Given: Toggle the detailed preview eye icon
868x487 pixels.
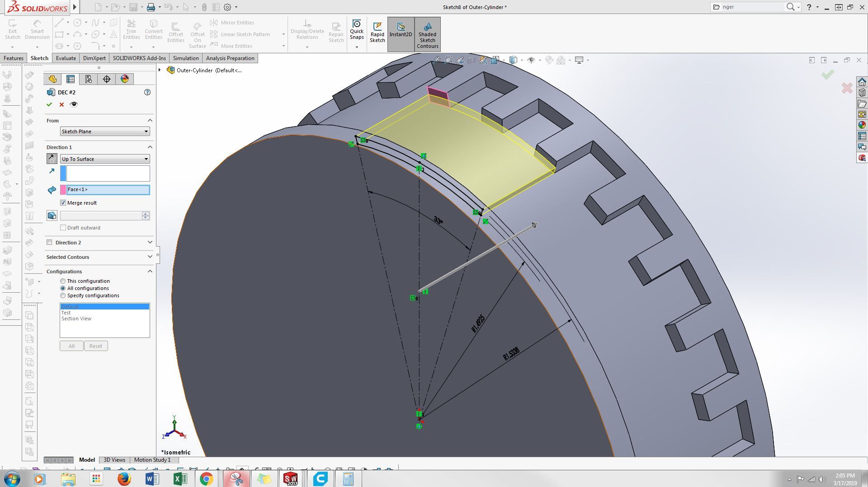Looking at the screenshot, I should tap(74, 104).
